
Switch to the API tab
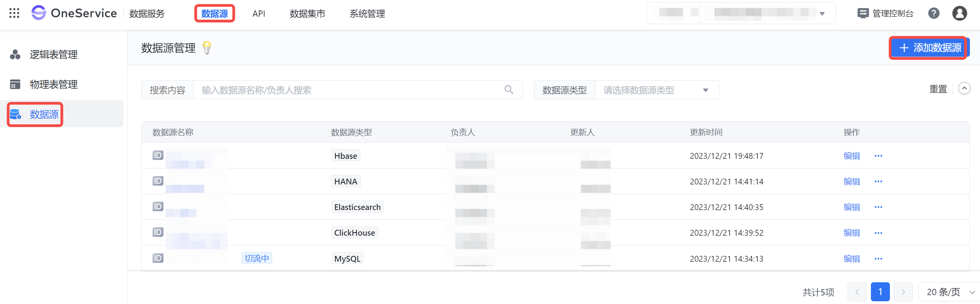click(x=259, y=14)
